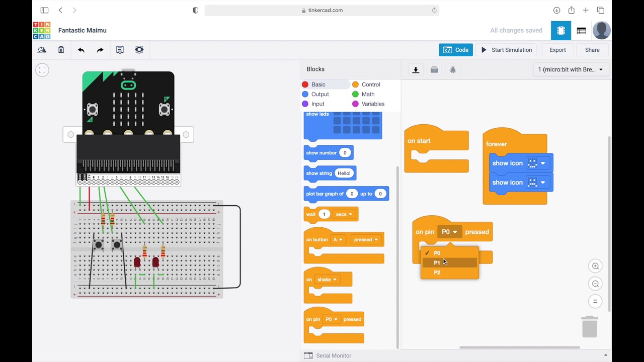Open the shake gesture dropdown
The width and height of the screenshot is (644, 362).
(x=327, y=280)
